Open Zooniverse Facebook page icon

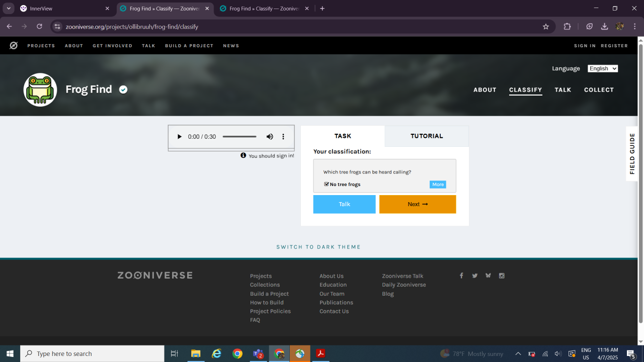[x=461, y=276]
